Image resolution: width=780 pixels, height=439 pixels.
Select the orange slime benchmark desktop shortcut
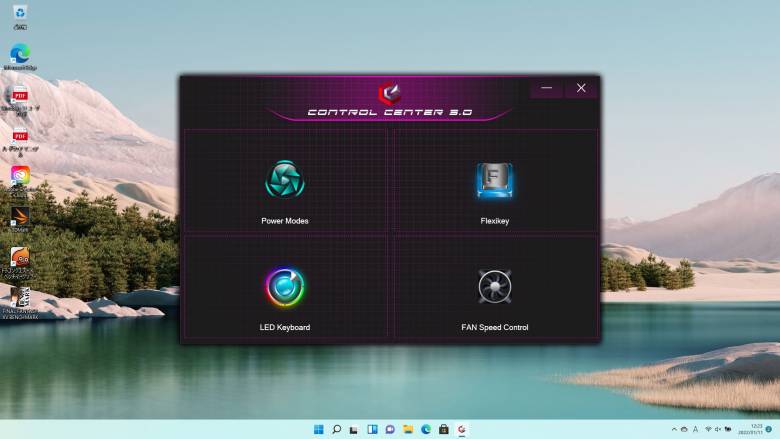20,263
